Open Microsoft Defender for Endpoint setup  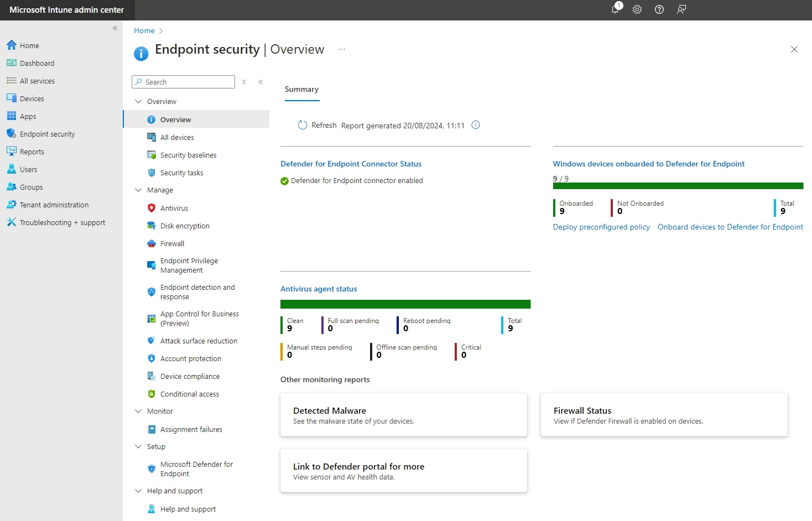196,469
